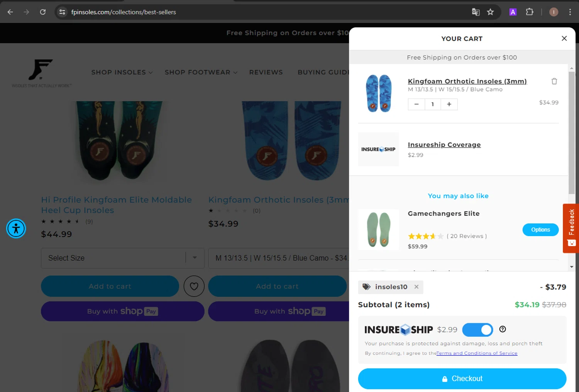Open Hi Profile Kingfoam Elite Moldable product link
The height and width of the screenshot is (392, 579).
coord(116,205)
